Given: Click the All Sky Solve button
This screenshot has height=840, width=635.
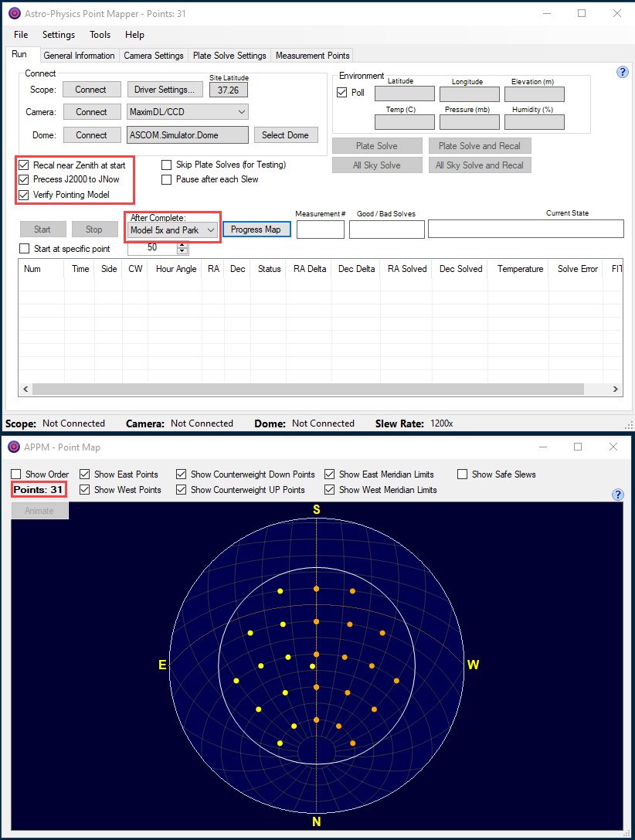Looking at the screenshot, I should [377, 165].
